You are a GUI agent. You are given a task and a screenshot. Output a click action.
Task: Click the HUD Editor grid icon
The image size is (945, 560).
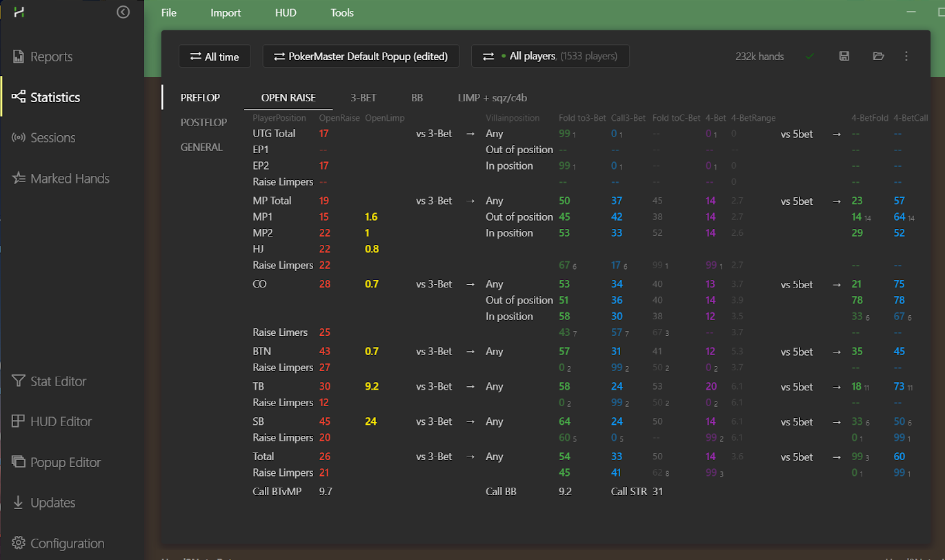(x=19, y=421)
